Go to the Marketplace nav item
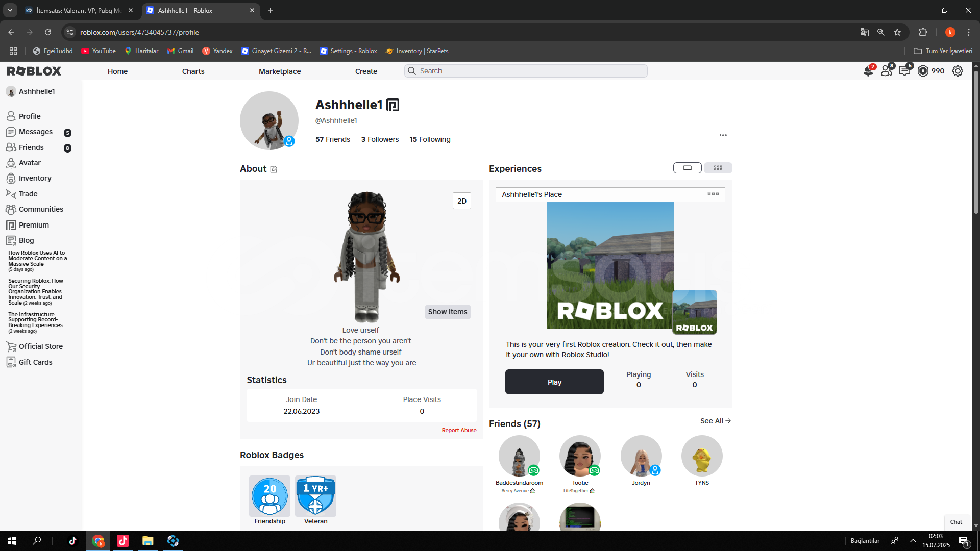980x551 pixels. pos(280,71)
